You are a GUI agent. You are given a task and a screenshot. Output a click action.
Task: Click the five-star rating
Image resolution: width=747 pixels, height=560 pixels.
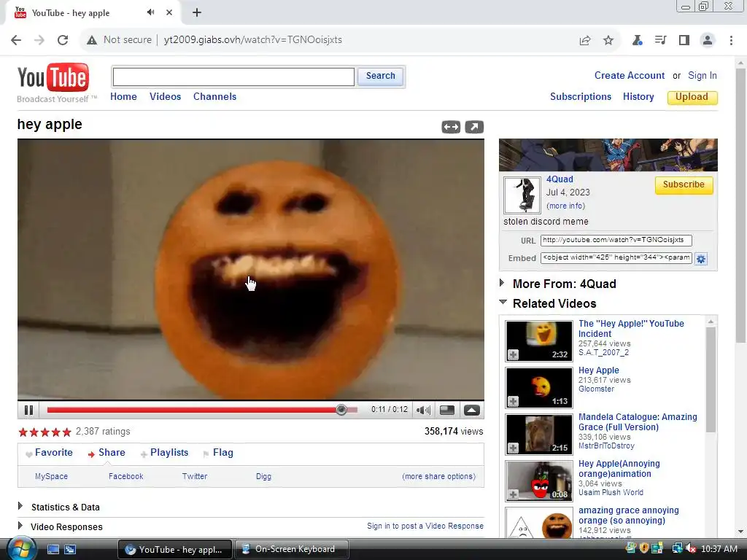(44, 432)
